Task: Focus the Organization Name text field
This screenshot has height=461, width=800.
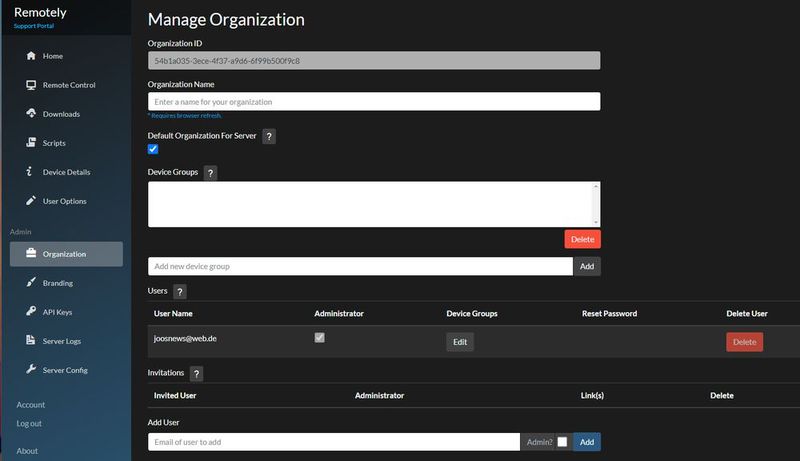Action: click(x=373, y=102)
